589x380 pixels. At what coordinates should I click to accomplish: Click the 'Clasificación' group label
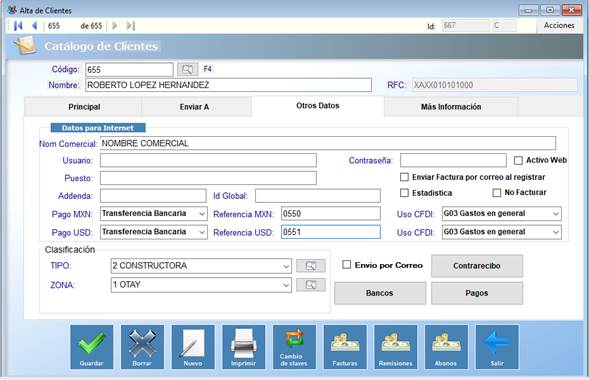(70, 250)
